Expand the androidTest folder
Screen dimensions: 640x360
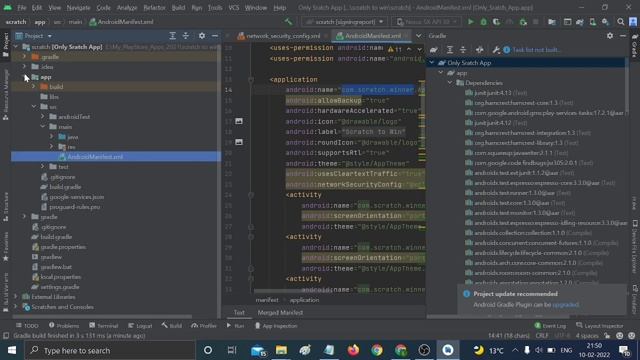pos(42,117)
